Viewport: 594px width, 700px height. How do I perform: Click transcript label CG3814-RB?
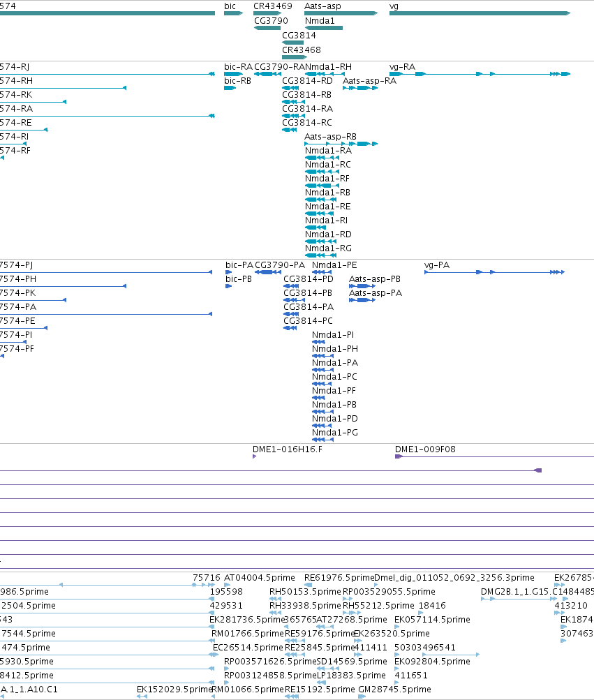pos(307,95)
